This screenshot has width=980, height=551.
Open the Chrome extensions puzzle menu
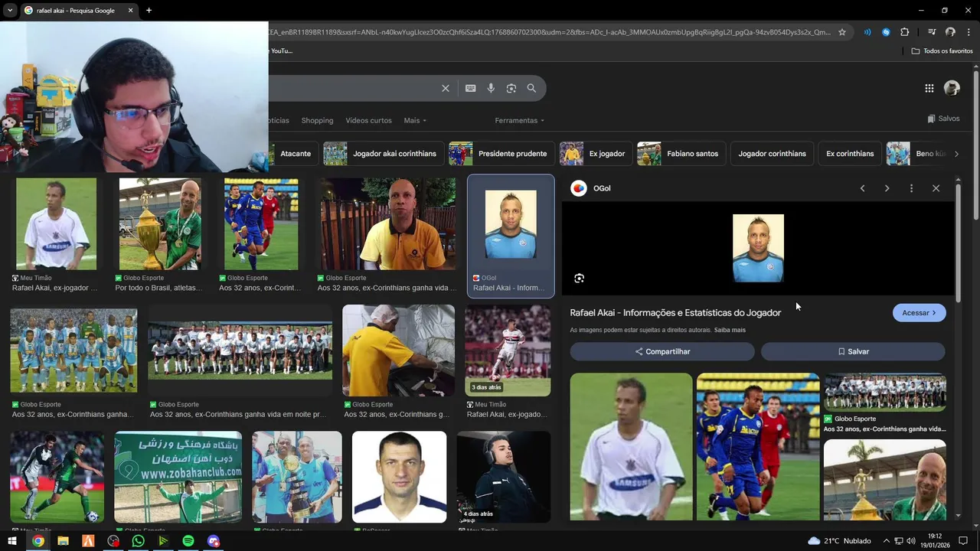[904, 32]
